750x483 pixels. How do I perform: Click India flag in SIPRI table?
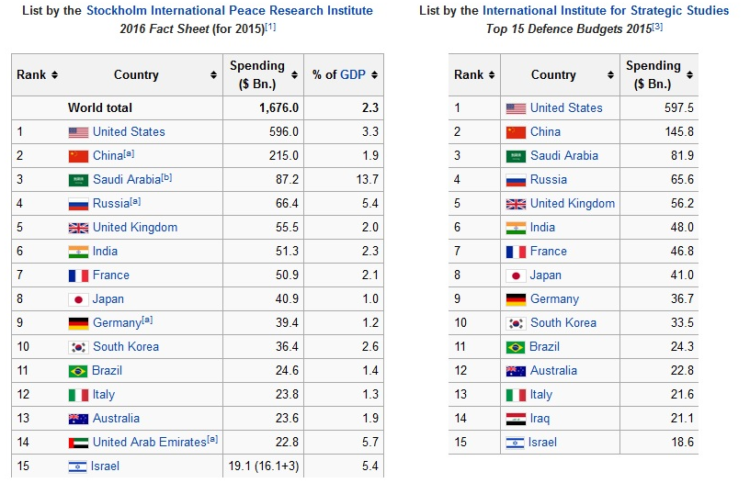pyautogui.click(x=78, y=252)
